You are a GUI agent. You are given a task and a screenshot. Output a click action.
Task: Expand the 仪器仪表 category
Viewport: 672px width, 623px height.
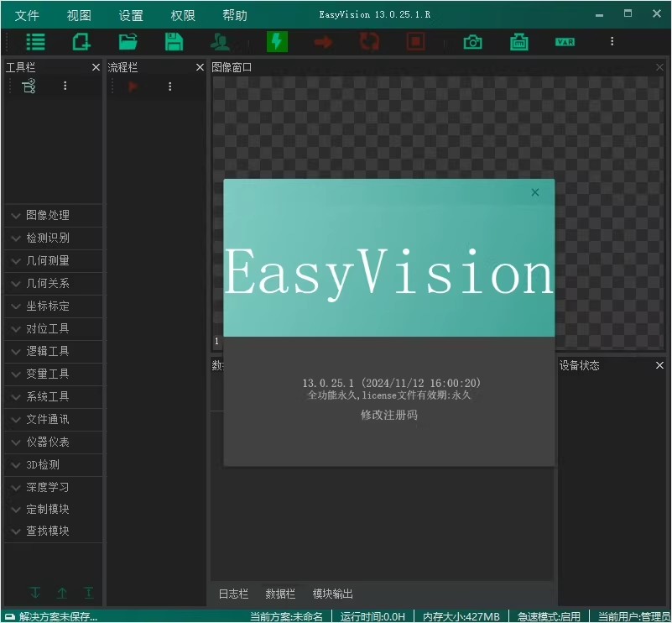point(53,442)
